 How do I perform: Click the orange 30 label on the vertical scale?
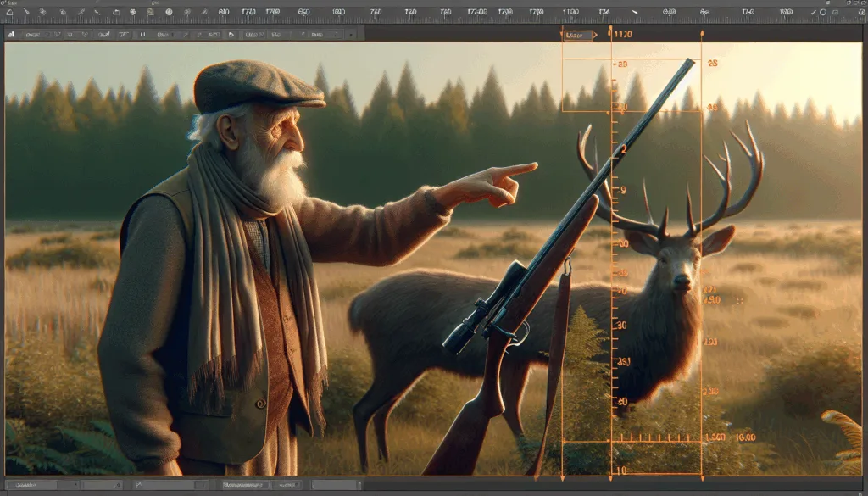(x=621, y=326)
